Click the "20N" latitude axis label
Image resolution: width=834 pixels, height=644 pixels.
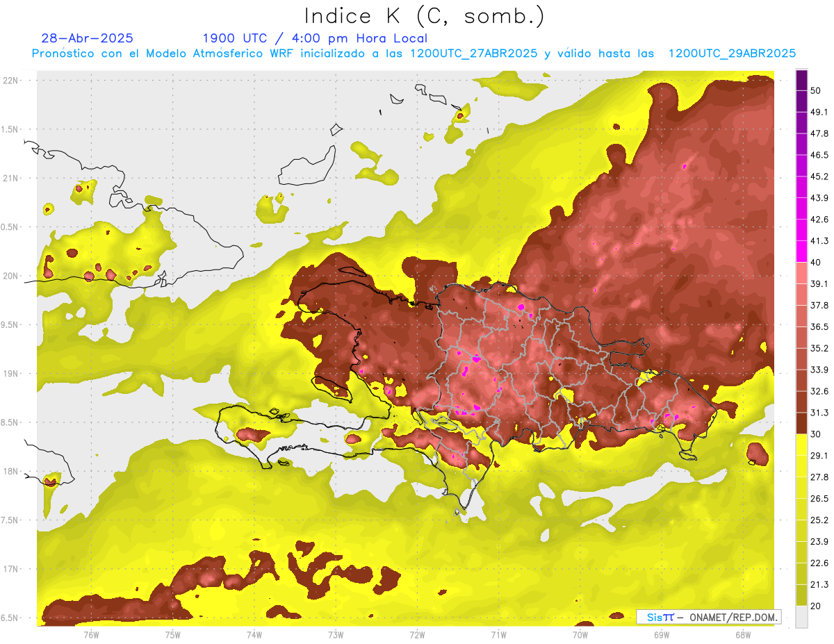coord(10,276)
